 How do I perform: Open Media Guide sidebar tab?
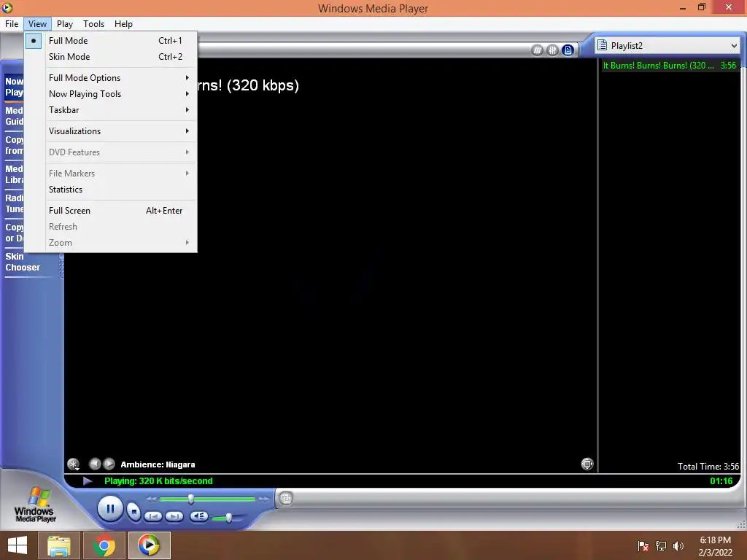point(14,116)
